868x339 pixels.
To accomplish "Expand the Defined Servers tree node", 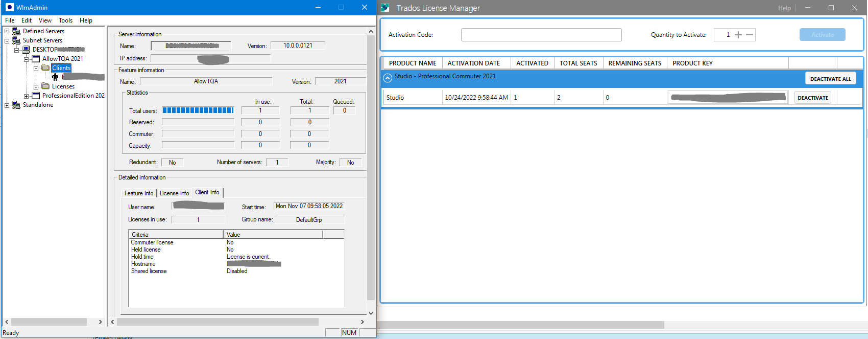I will 7,31.
